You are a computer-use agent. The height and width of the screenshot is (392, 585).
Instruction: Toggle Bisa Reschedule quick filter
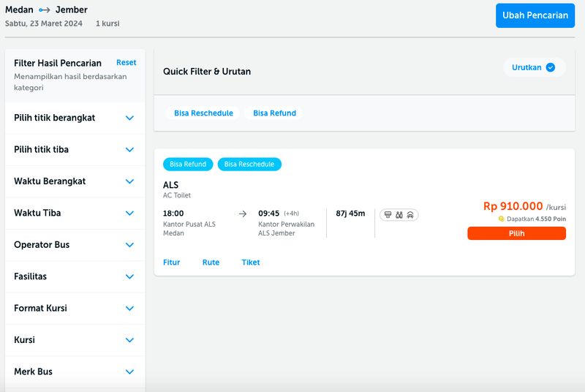pos(203,113)
